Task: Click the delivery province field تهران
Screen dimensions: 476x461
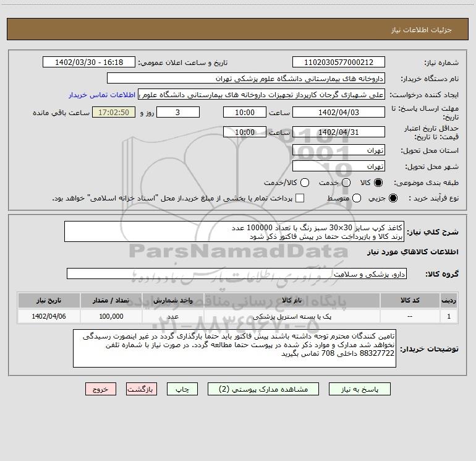Action: (339, 150)
